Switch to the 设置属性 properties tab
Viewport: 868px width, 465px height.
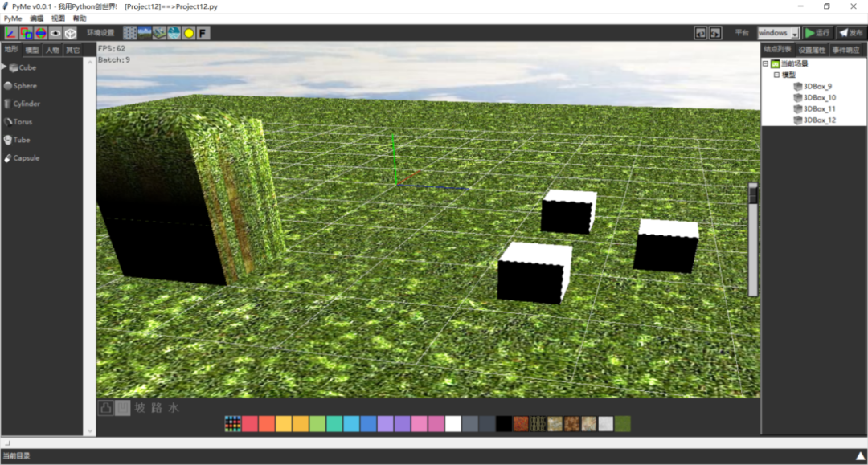[812, 50]
